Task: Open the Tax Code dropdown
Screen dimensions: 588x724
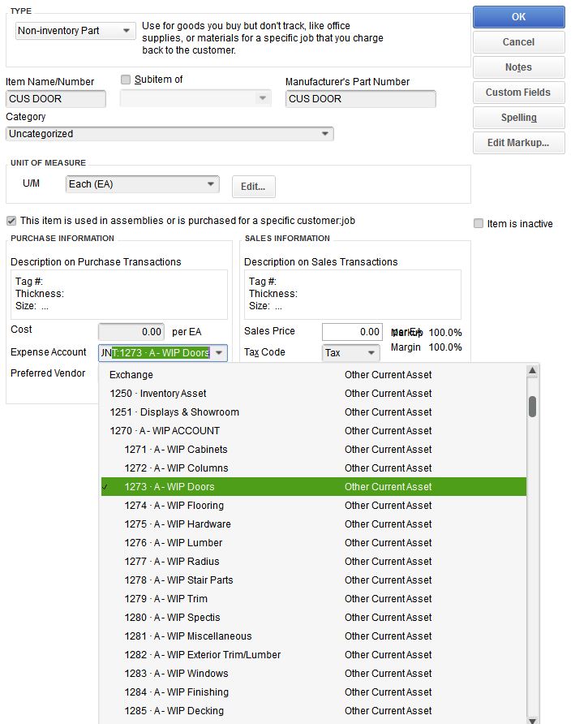Action: [371, 353]
